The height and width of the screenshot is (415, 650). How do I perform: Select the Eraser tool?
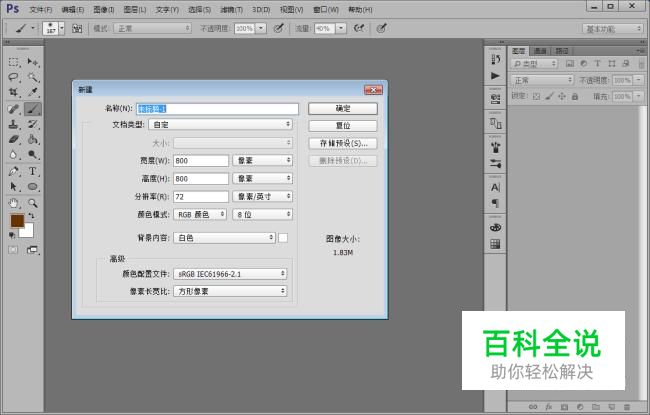pyautogui.click(x=14, y=139)
